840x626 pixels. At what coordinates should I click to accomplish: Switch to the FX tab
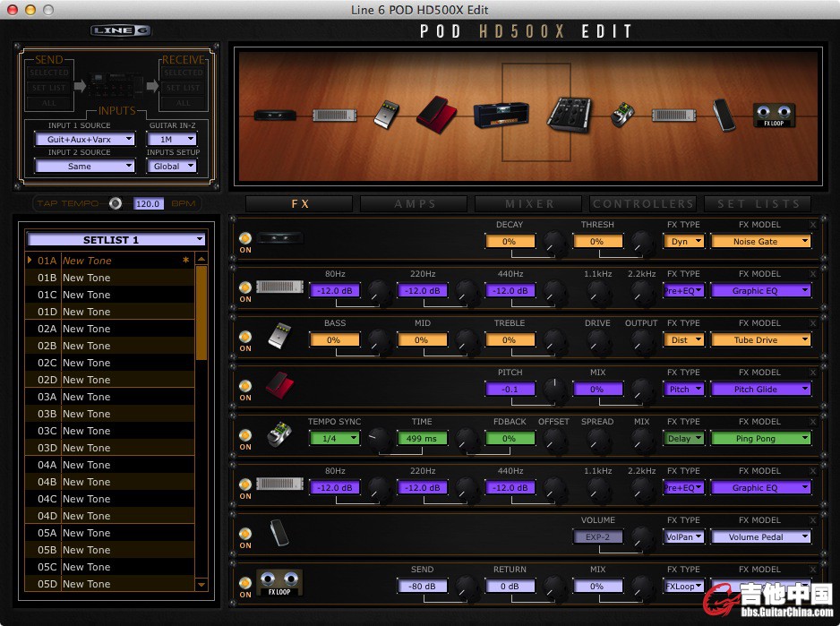[299, 204]
